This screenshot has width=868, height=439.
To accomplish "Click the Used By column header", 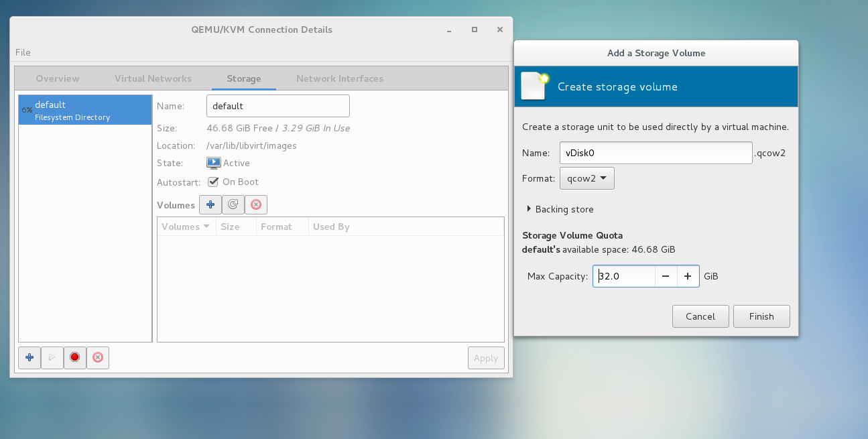I will click(406, 227).
